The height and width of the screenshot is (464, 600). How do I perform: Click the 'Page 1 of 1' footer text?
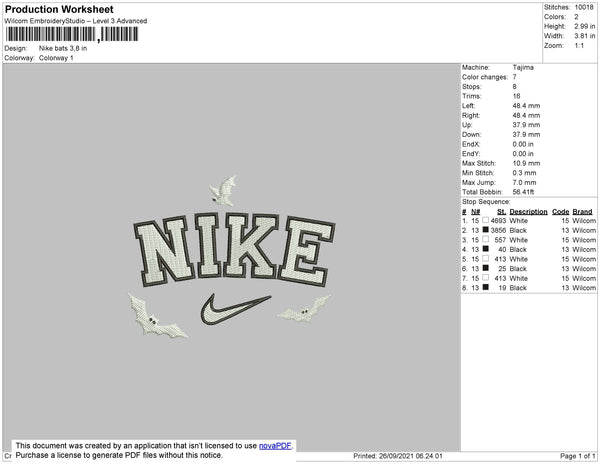pyautogui.click(x=578, y=456)
